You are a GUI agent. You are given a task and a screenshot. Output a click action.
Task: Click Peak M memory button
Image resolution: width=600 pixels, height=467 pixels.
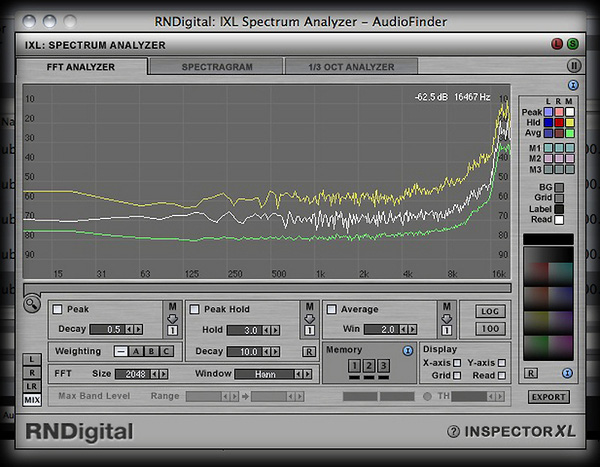coord(173,307)
